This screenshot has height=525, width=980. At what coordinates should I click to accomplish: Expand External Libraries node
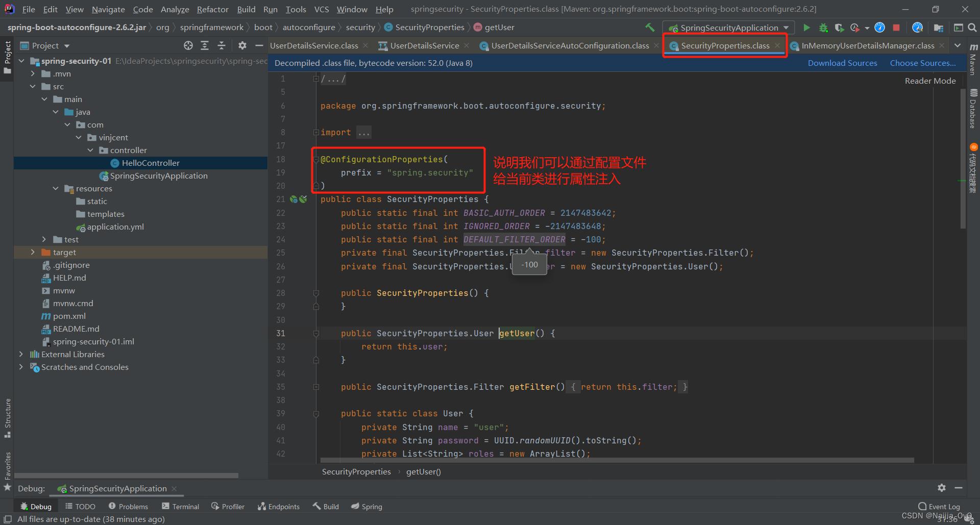click(x=21, y=354)
